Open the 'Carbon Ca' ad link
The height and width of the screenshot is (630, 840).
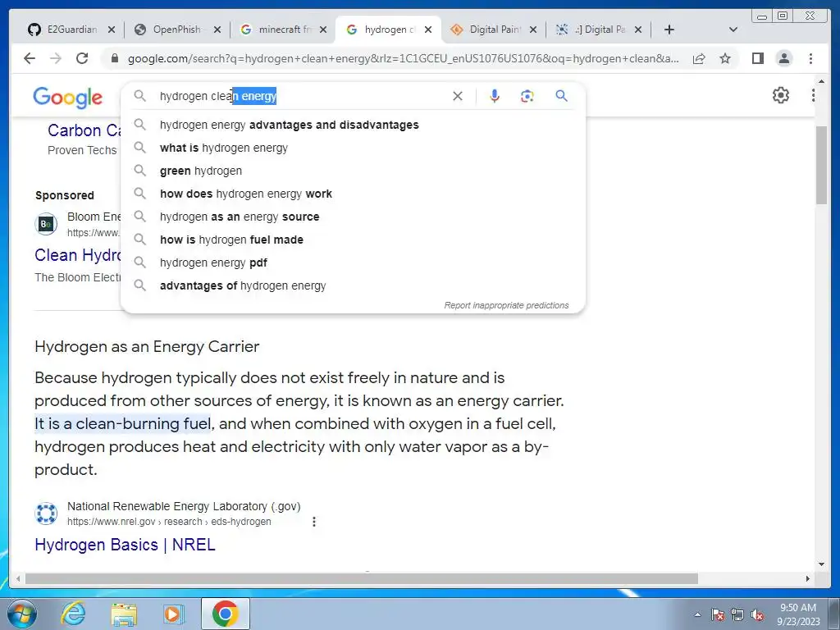[x=84, y=130]
